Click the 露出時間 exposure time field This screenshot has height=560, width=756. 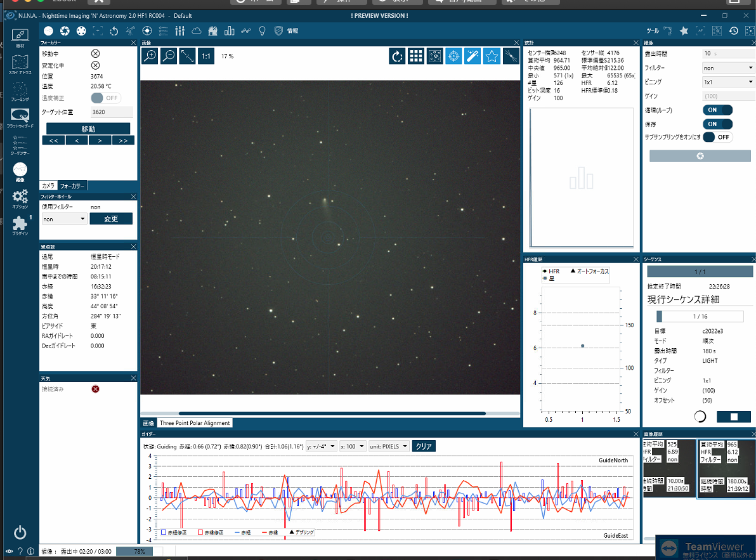[x=728, y=53]
